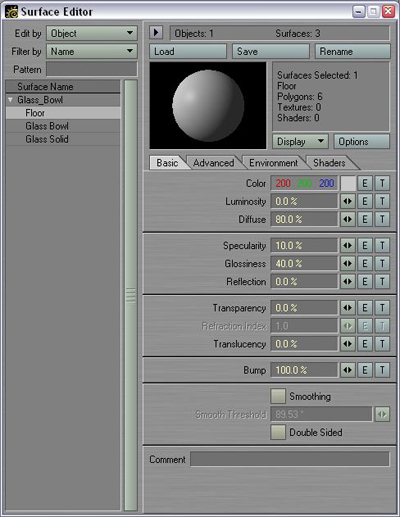Click the Options button

coord(362,142)
